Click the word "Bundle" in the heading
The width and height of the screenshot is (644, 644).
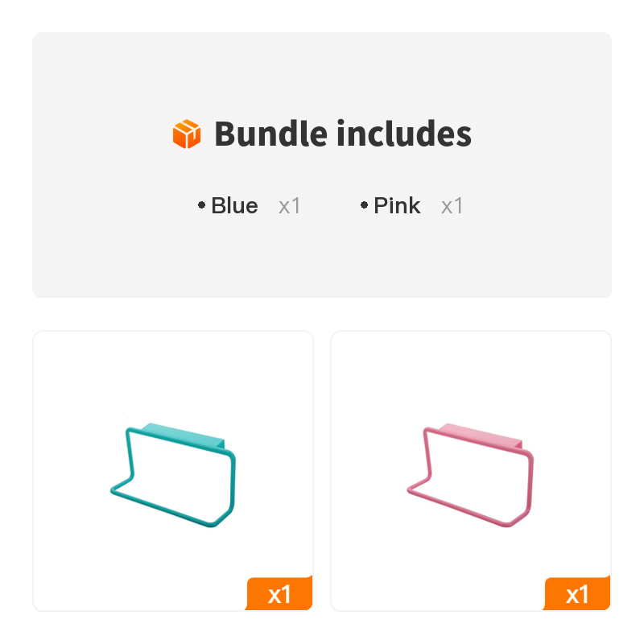[270, 134]
